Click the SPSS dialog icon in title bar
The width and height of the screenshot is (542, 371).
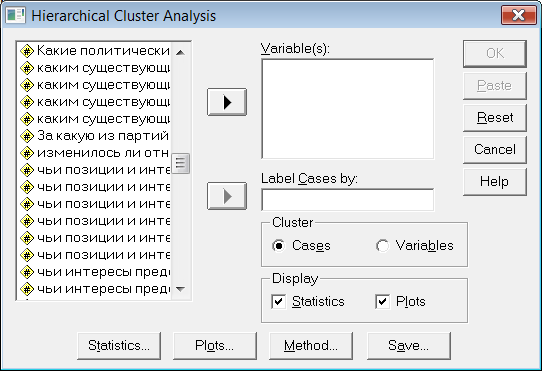[15, 15]
